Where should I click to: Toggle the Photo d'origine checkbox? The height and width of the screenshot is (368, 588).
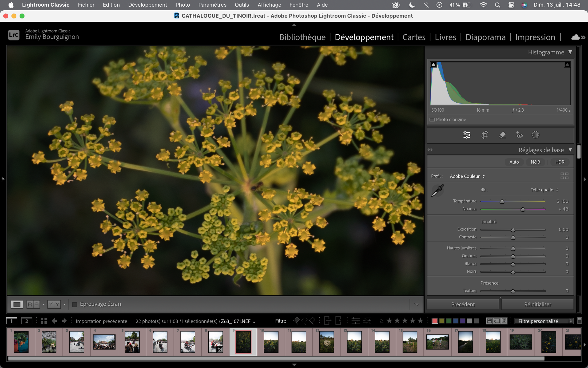[432, 120]
